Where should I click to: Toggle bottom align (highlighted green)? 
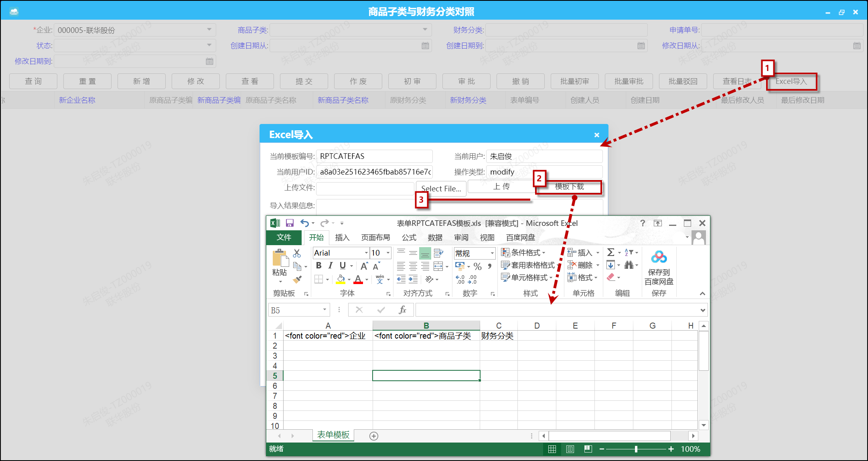point(425,253)
